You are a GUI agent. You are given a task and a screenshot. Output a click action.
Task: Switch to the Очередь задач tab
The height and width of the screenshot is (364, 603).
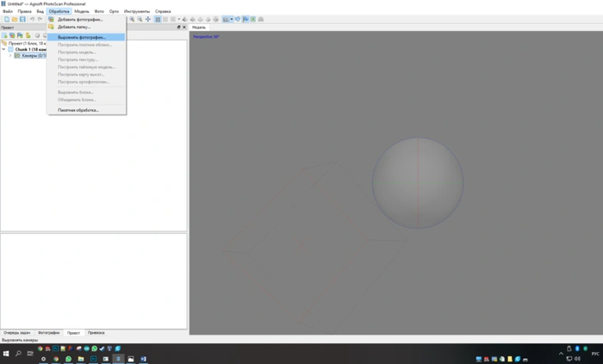16,332
